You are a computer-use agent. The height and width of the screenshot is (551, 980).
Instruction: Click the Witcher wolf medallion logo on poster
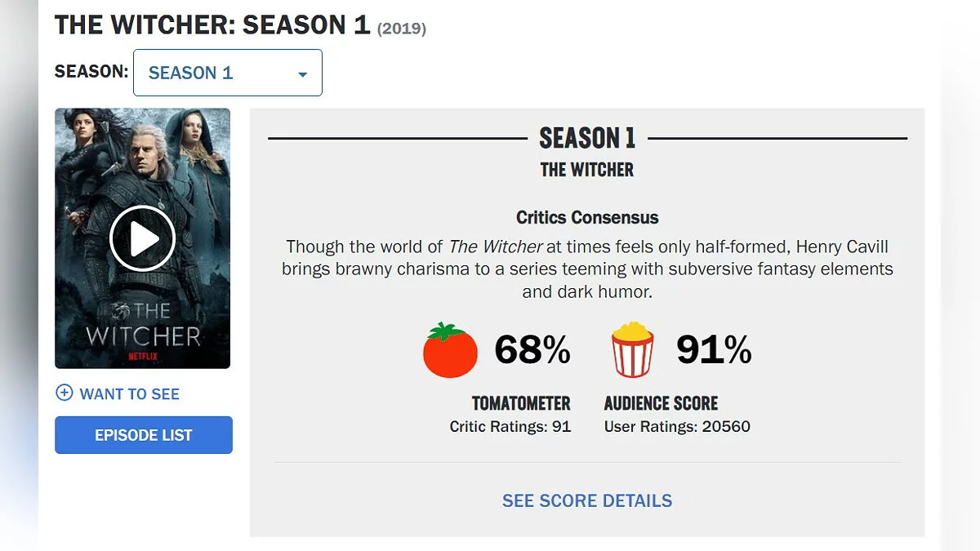123,310
